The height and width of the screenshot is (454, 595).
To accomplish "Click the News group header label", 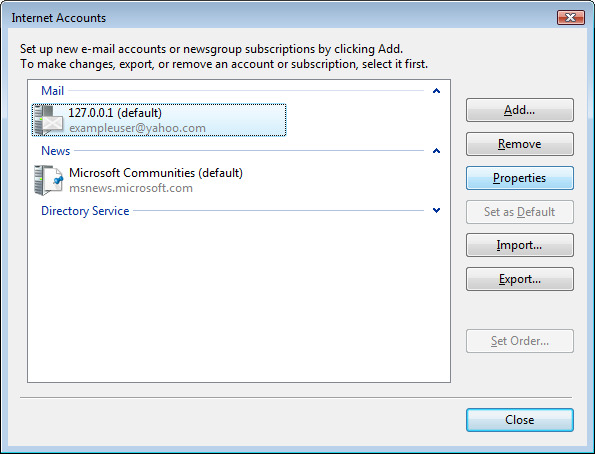I will (x=55, y=151).
